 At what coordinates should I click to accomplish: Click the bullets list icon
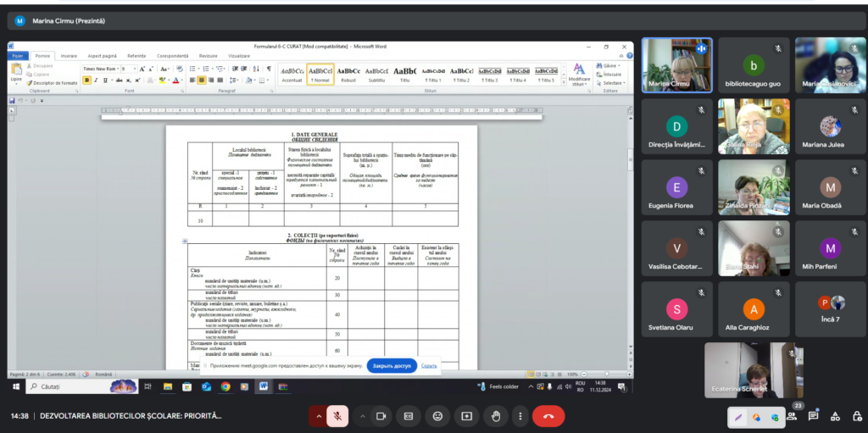click(x=194, y=69)
